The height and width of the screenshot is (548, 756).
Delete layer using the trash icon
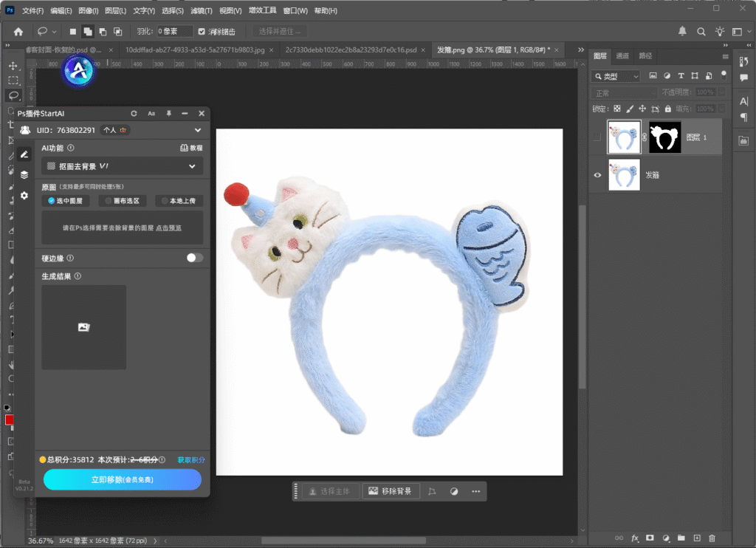coord(712,538)
